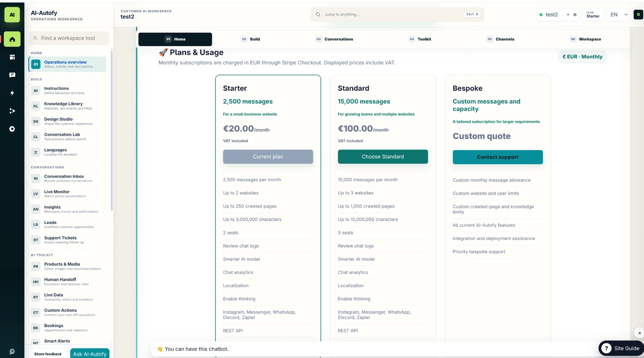
Task: Focus the Find a workspace tool field
Action: click(69, 38)
